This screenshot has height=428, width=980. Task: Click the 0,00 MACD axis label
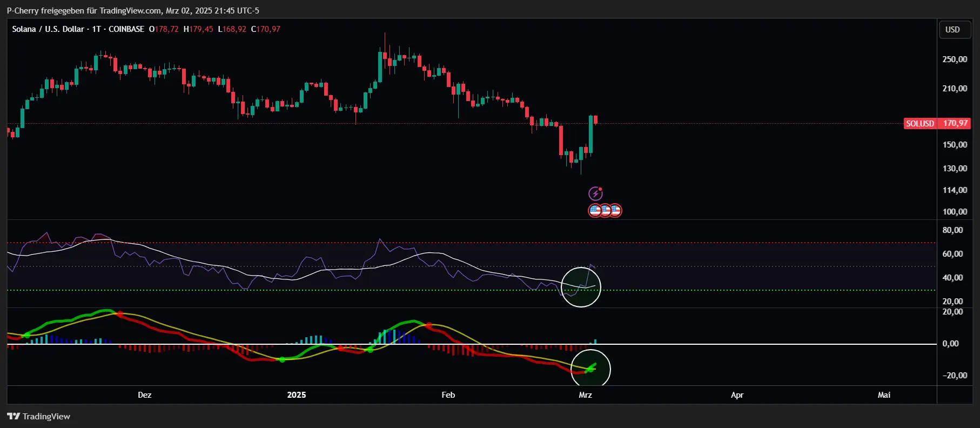click(x=951, y=344)
